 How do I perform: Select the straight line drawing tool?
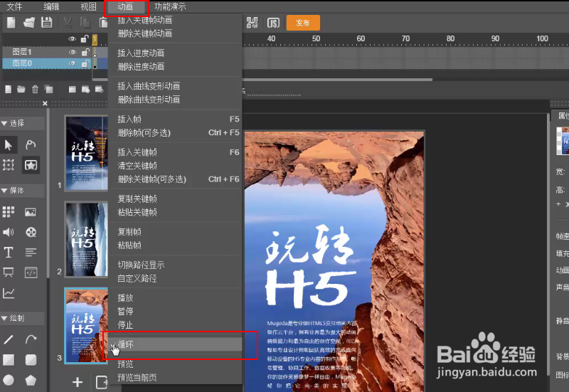9,340
